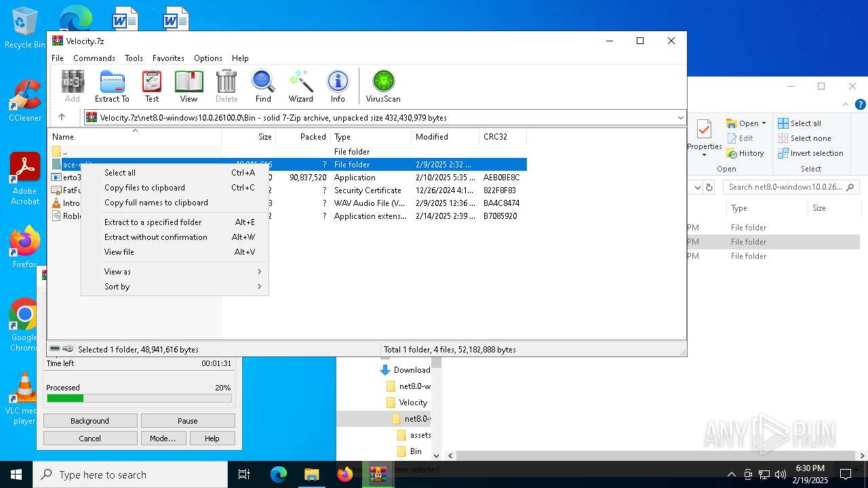Click the Processed progress bar

pos(139,399)
